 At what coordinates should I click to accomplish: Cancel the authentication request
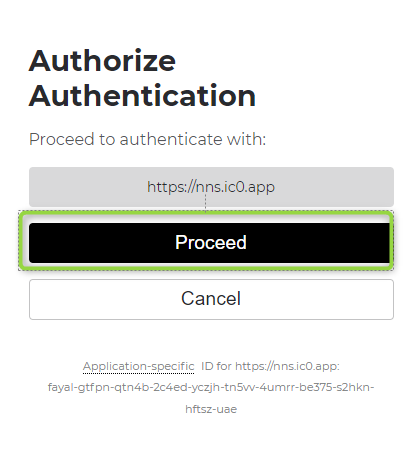pyautogui.click(x=211, y=299)
